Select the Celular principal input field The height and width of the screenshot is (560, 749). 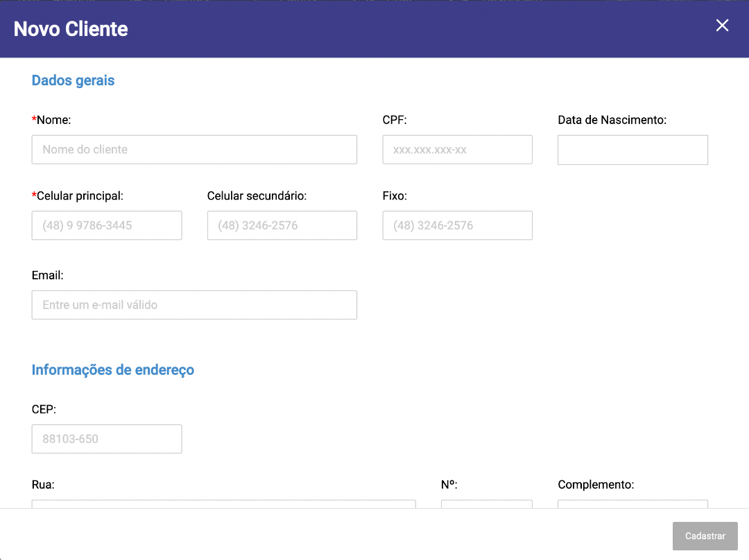pyautogui.click(x=107, y=226)
